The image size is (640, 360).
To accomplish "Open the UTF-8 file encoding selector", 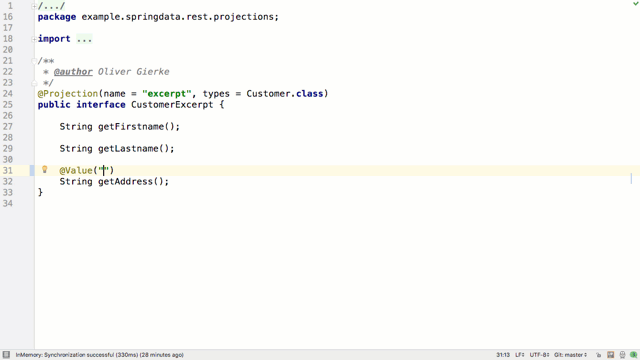I will tap(539, 355).
